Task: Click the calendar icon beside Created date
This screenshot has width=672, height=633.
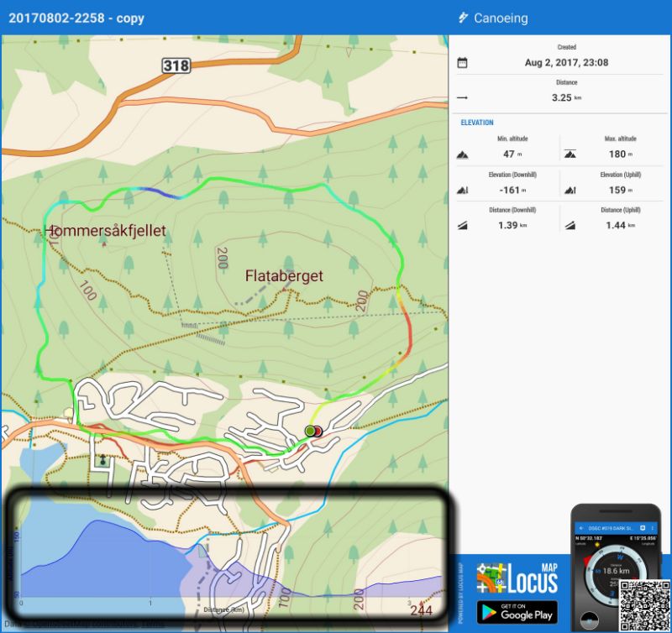Action: pyautogui.click(x=462, y=63)
